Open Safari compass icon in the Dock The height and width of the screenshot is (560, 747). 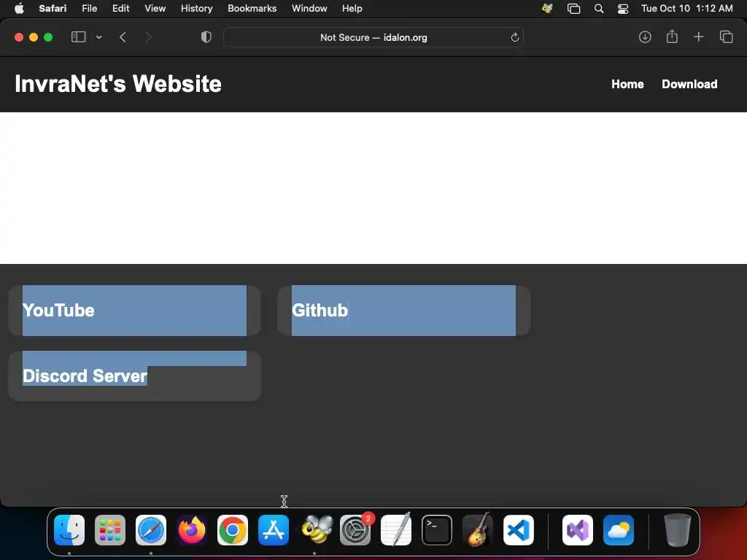[x=151, y=530]
